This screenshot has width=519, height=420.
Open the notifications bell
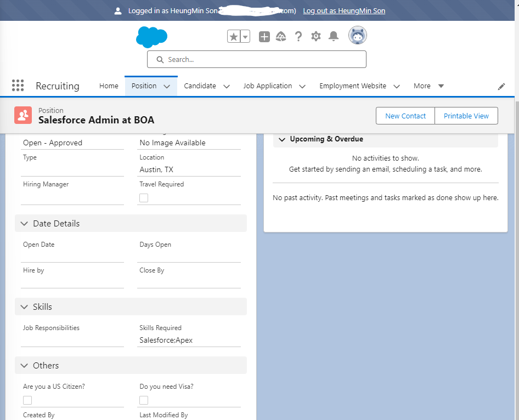(x=334, y=36)
